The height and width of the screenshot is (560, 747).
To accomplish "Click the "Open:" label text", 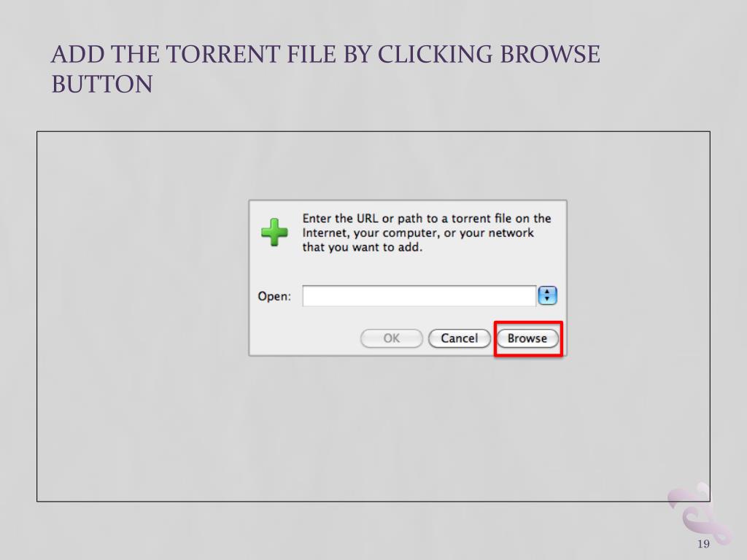I will tap(274, 296).
